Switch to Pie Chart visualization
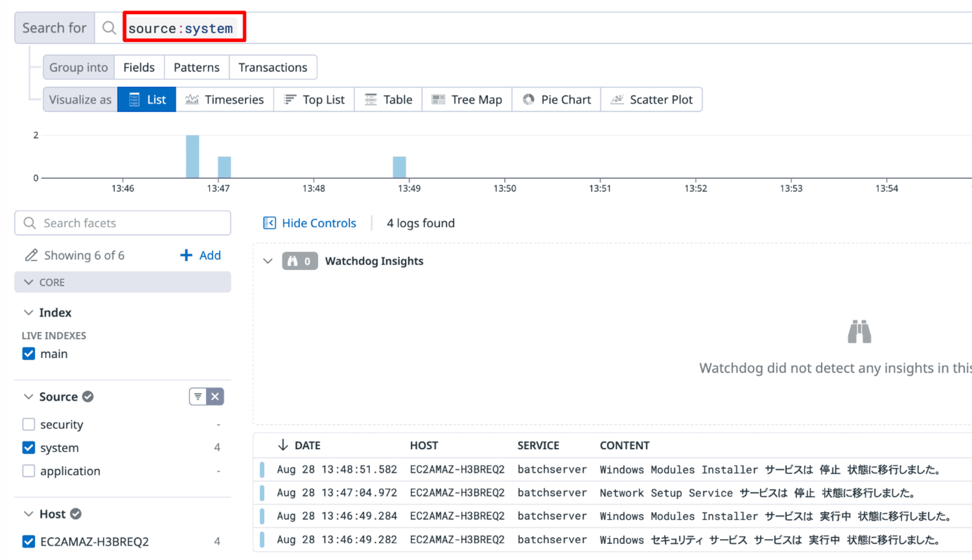The image size is (972, 560). [556, 100]
